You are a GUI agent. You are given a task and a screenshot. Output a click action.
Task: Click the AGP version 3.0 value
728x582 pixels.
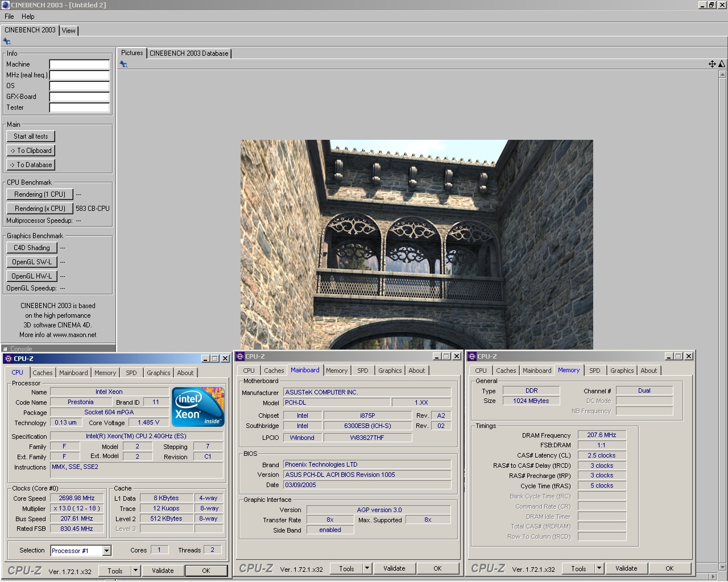tap(379, 510)
